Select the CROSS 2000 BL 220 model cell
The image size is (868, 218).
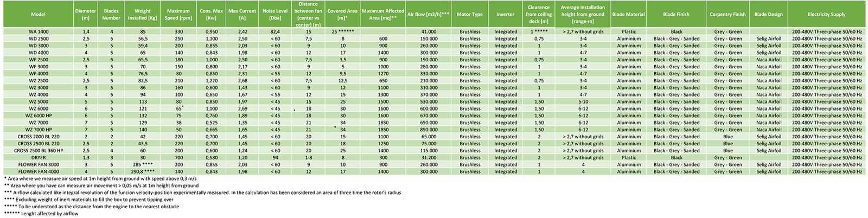(39, 137)
